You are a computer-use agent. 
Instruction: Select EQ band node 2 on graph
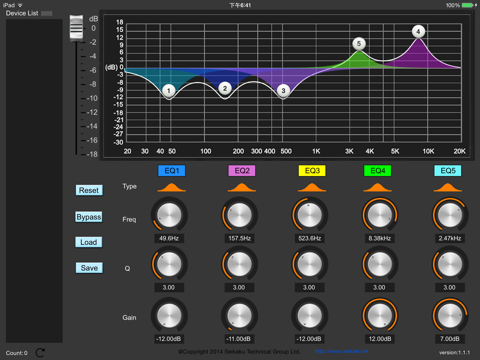pyautogui.click(x=225, y=88)
